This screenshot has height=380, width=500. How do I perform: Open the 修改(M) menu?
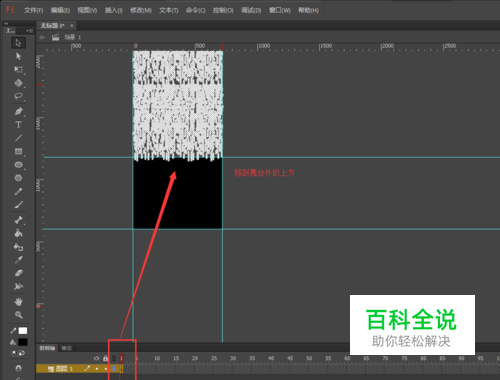141,10
